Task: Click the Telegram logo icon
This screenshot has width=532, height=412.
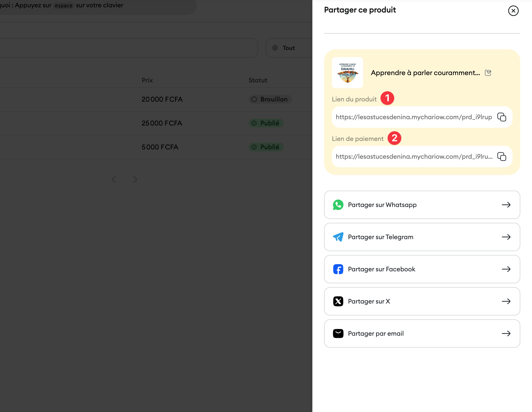Action: point(338,237)
